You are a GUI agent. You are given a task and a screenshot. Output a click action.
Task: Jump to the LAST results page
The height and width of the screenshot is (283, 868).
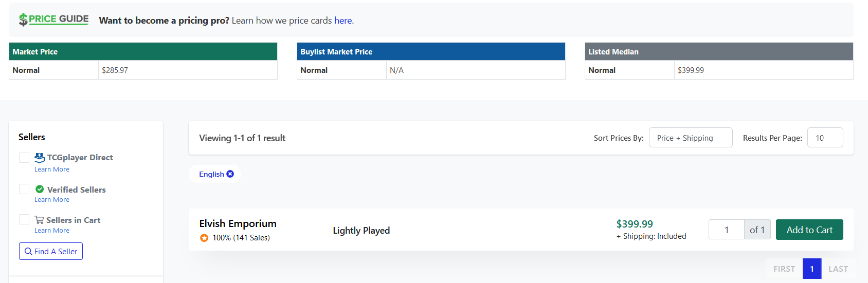[838, 269]
